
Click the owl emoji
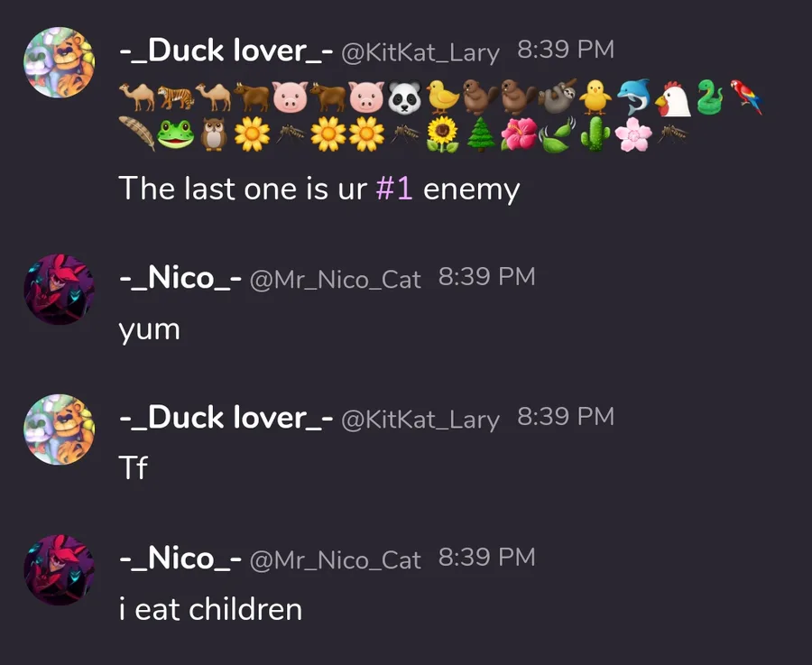(x=214, y=134)
